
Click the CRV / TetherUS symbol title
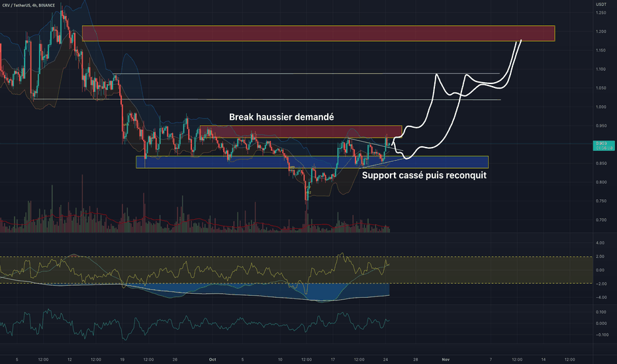(x=28, y=5)
